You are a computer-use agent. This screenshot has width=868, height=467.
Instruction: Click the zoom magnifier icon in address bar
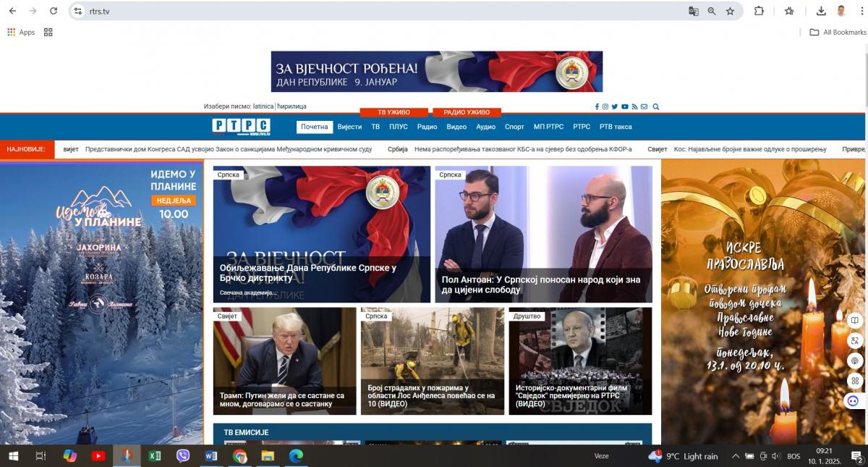(712, 11)
